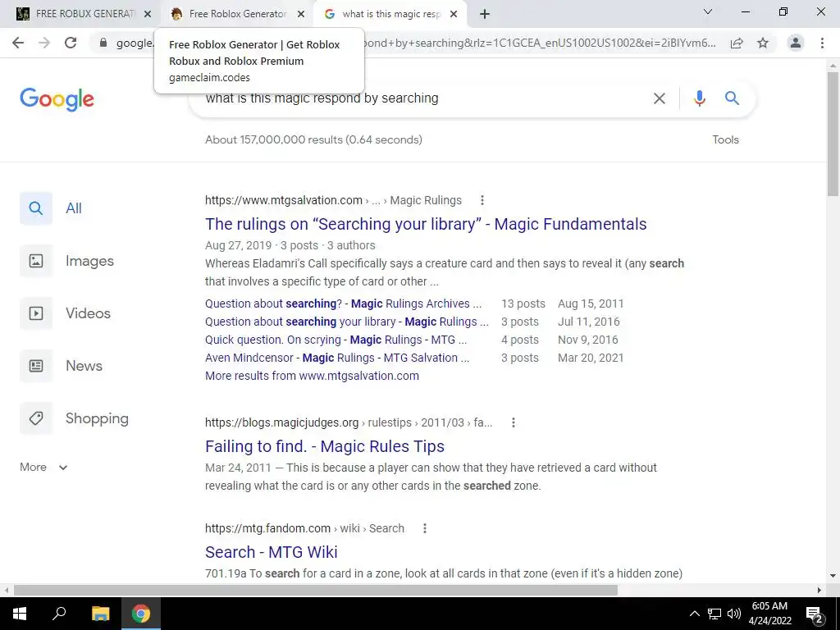
Task: Submit search with the magnifier icon
Action: 733,98
